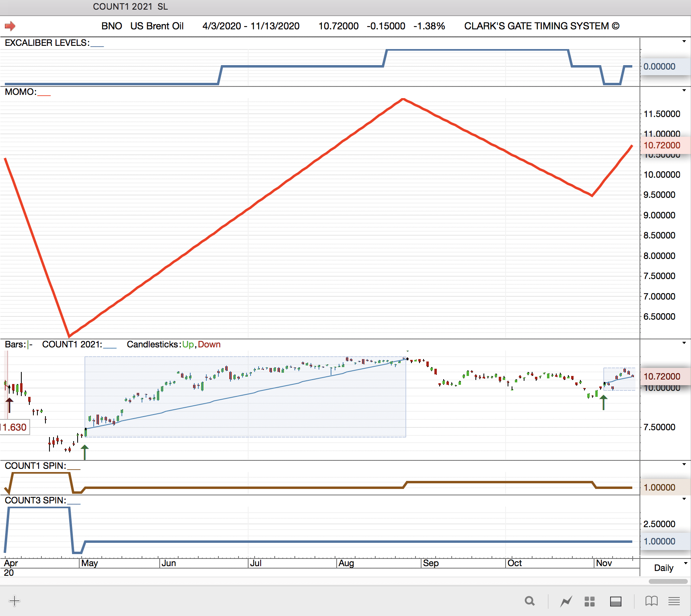Image resolution: width=691 pixels, height=616 pixels.
Task: Click the MOMO indicator label
Action: point(21,92)
